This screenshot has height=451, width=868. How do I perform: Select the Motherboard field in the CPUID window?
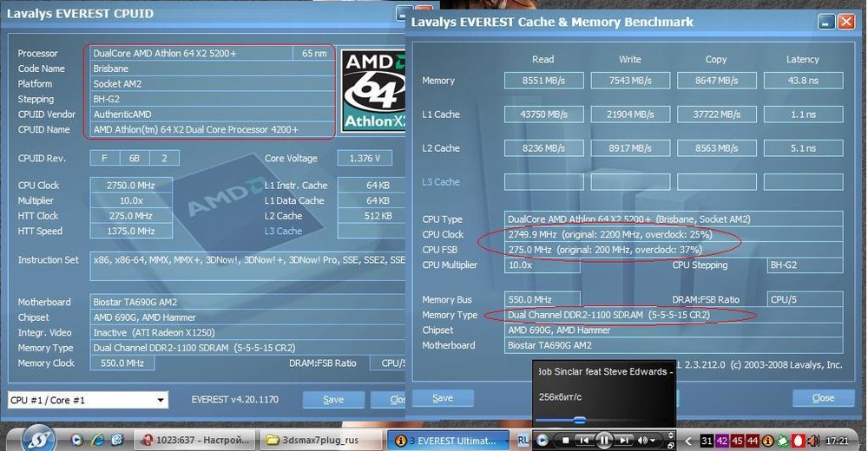(248, 302)
